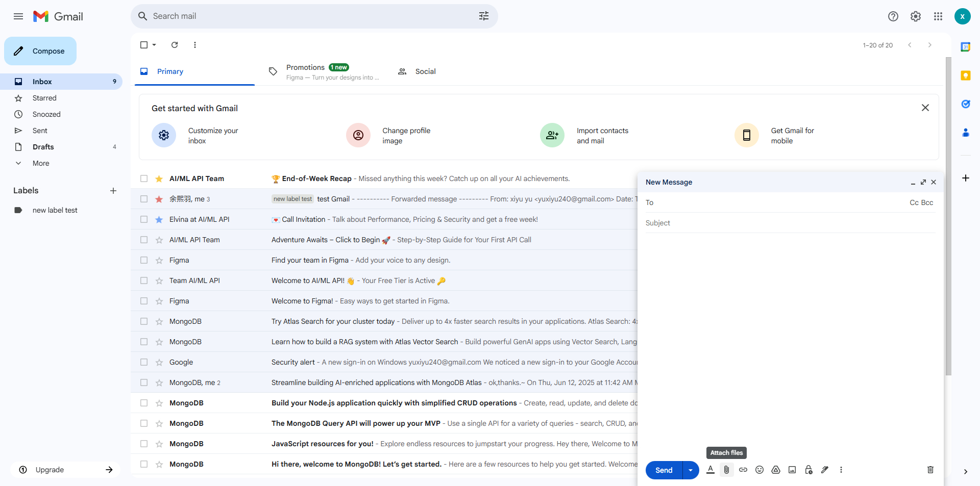Open Contacts side panel
Viewport: 980px width, 486px height.
coord(966,133)
